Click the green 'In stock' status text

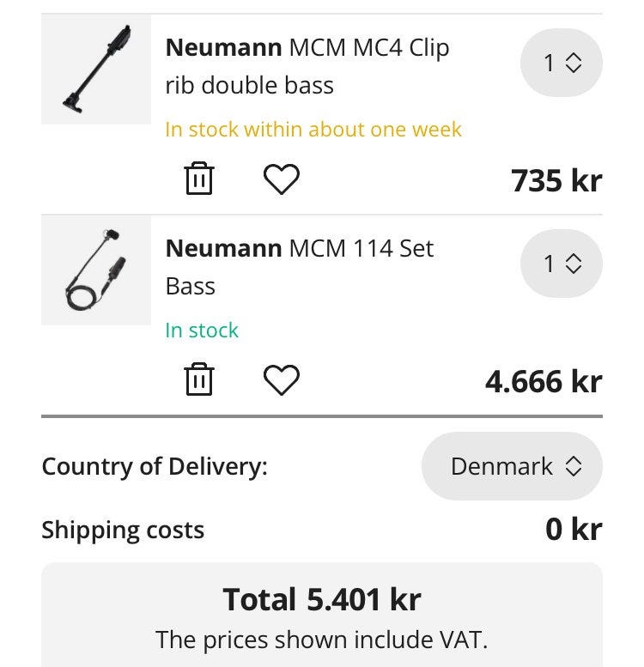(202, 330)
